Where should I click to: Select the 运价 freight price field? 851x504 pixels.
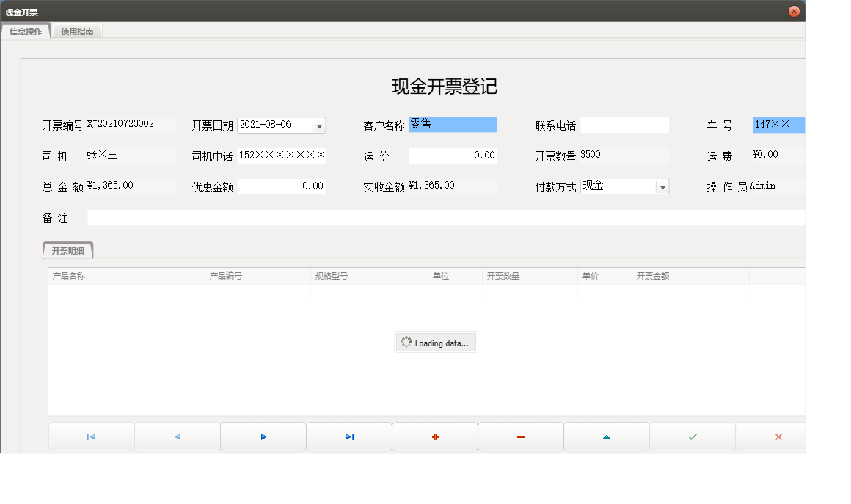453,155
